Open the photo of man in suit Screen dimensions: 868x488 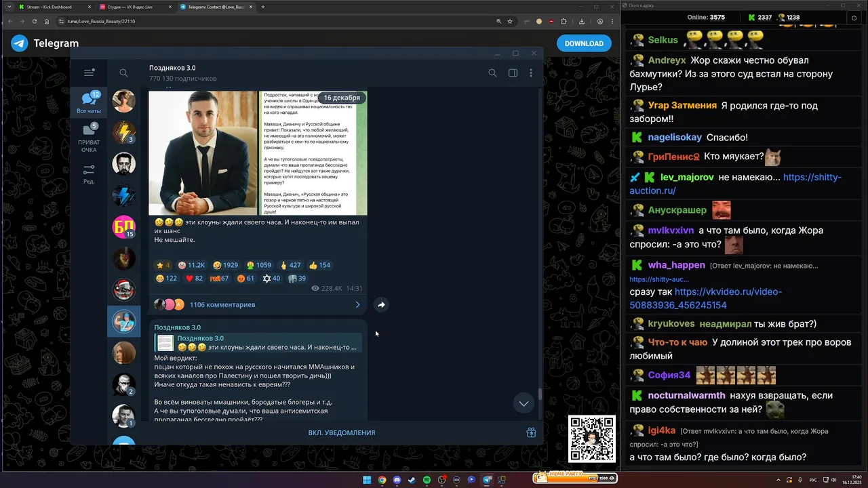coord(203,153)
